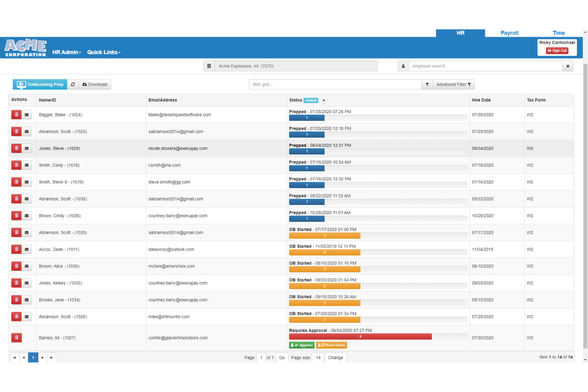The height and width of the screenshot is (392, 588).
Task: Approve Barnes, Ali onboarding
Action: 302,345
